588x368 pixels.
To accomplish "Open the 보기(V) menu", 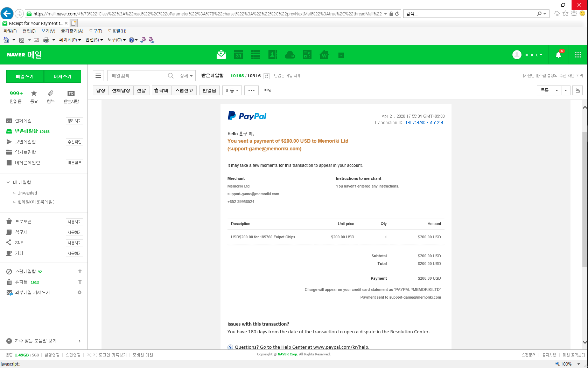I will (48, 31).
